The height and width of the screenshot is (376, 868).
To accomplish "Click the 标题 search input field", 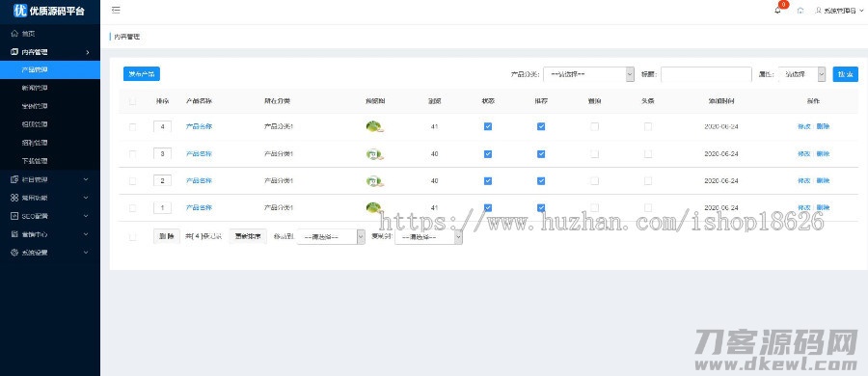I will point(706,74).
